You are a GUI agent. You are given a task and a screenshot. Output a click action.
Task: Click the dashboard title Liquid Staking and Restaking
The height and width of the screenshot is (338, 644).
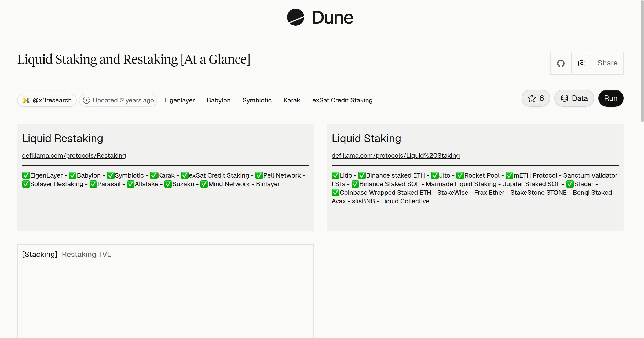click(x=134, y=59)
